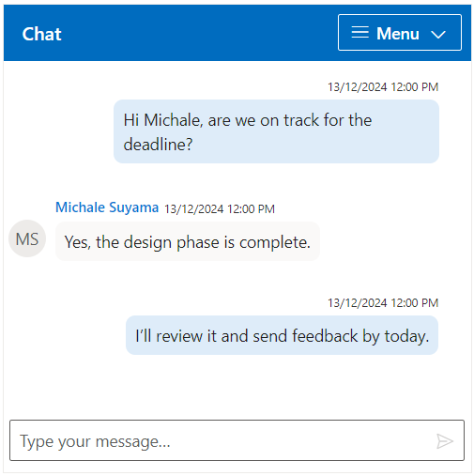The image size is (474, 476).
Task: Click the Menu label text
Action: point(398,34)
